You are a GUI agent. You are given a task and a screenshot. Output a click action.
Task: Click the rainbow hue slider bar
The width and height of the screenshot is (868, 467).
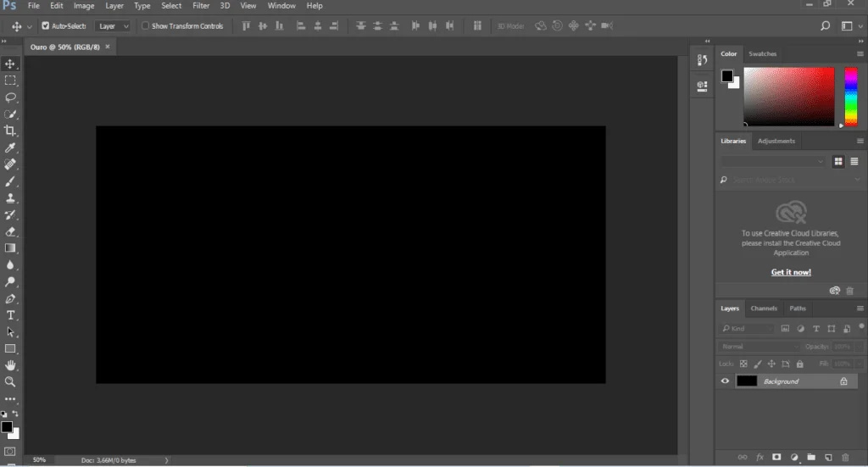tap(850, 97)
